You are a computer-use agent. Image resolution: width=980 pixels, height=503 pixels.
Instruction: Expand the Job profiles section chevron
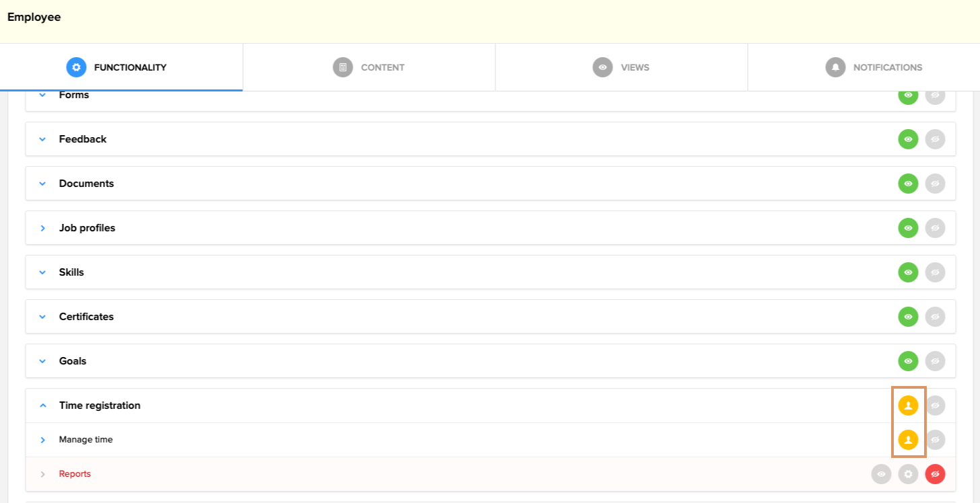[x=42, y=228]
